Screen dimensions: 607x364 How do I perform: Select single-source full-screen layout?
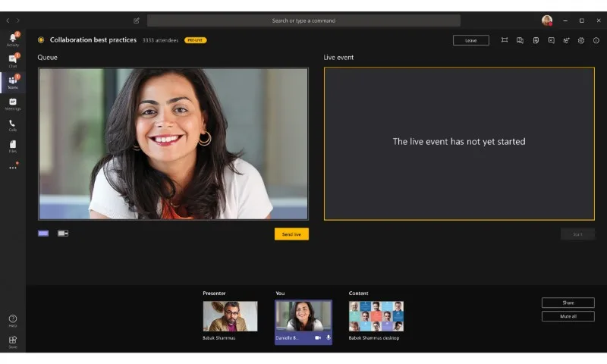pos(43,234)
